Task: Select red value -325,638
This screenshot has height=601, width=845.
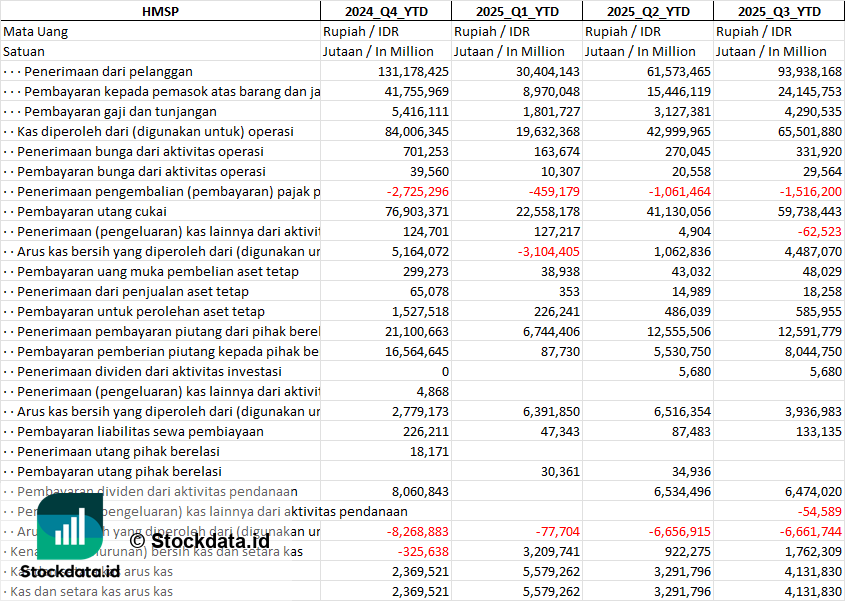Action: click(x=423, y=550)
